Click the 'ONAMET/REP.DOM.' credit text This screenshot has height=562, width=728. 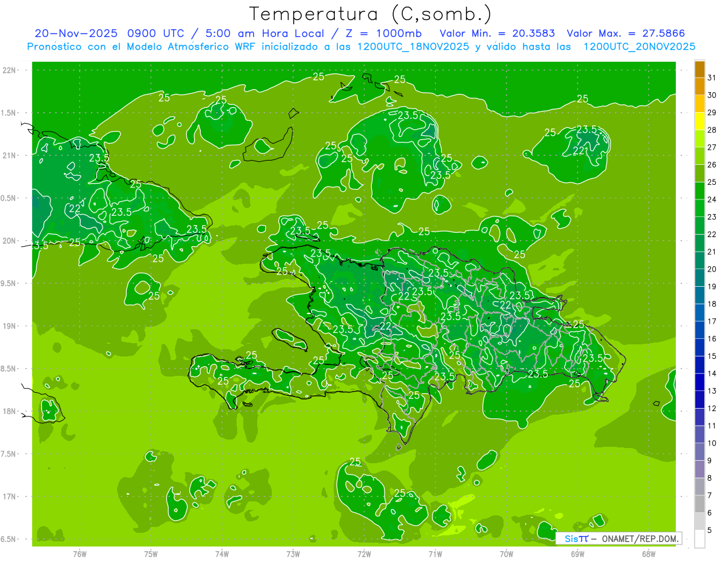tap(639, 538)
